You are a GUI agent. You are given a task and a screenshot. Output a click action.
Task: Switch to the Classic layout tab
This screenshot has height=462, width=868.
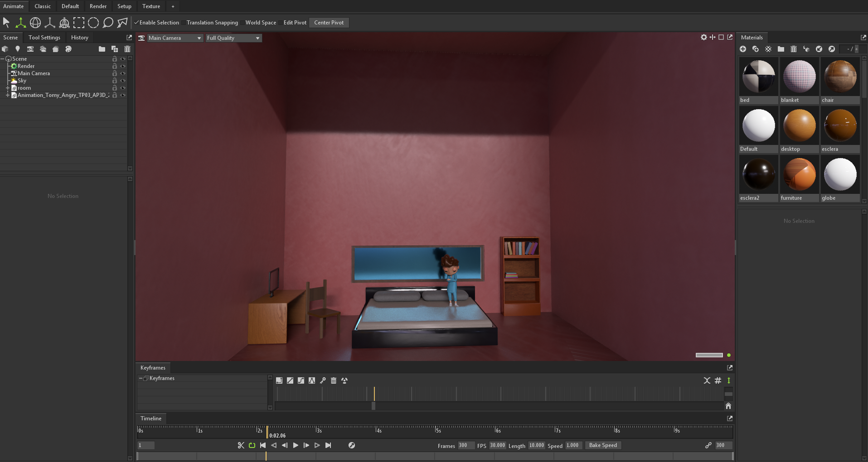coord(43,6)
